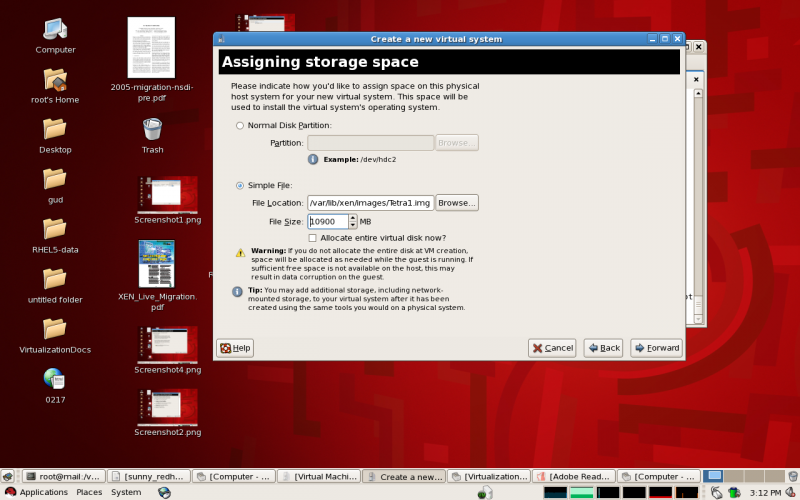Image resolution: width=800 pixels, height=500 pixels.
Task: Click the Help button
Action: [x=235, y=348]
